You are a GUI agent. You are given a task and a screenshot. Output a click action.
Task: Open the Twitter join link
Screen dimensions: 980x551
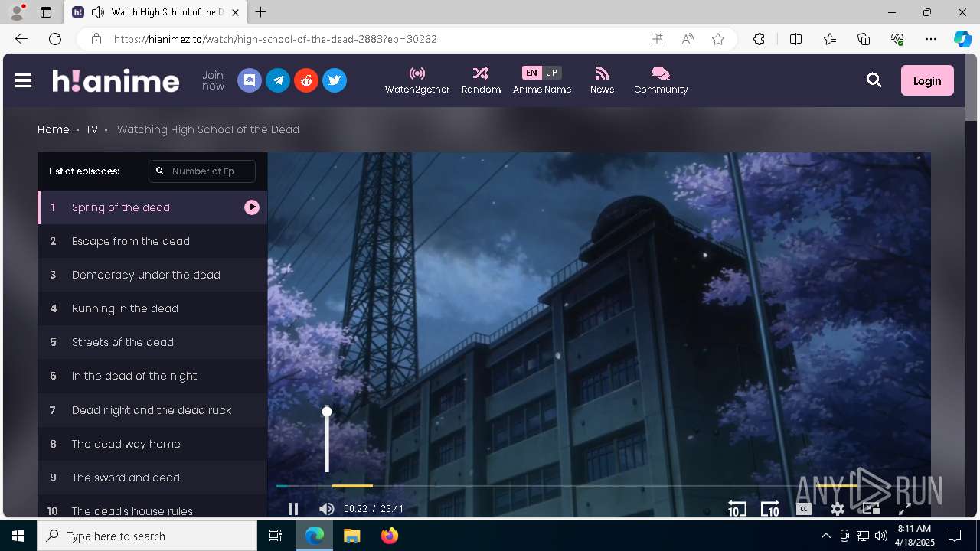[335, 80]
